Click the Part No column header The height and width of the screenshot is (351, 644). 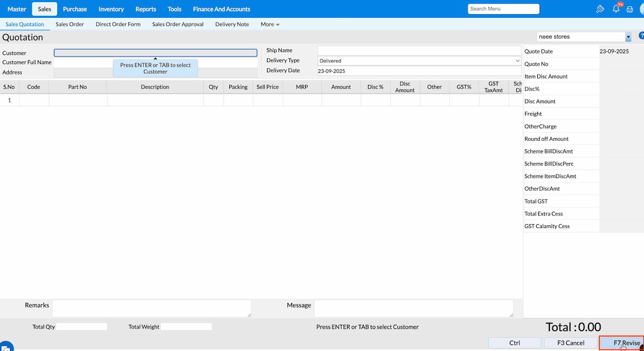click(77, 87)
